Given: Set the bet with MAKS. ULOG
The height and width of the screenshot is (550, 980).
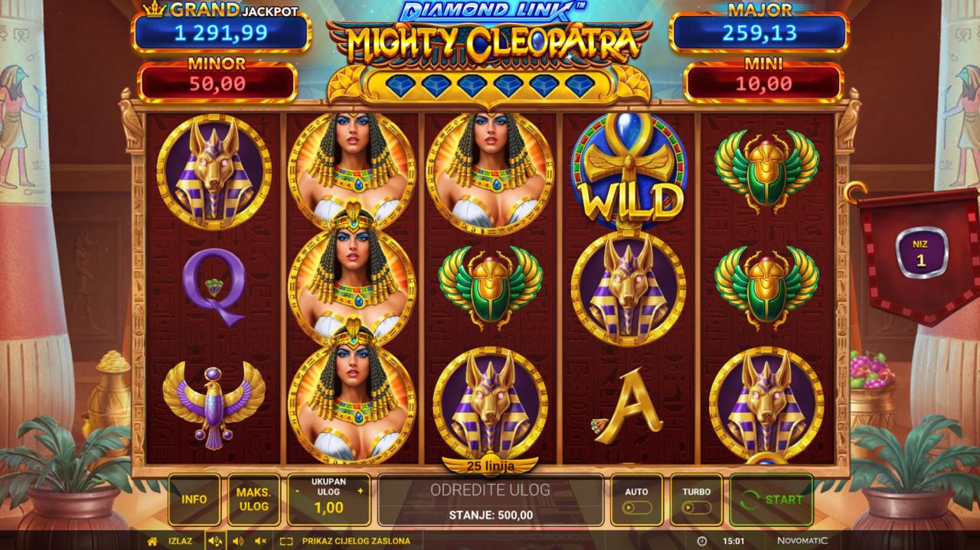Looking at the screenshot, I should coord(253,500).
